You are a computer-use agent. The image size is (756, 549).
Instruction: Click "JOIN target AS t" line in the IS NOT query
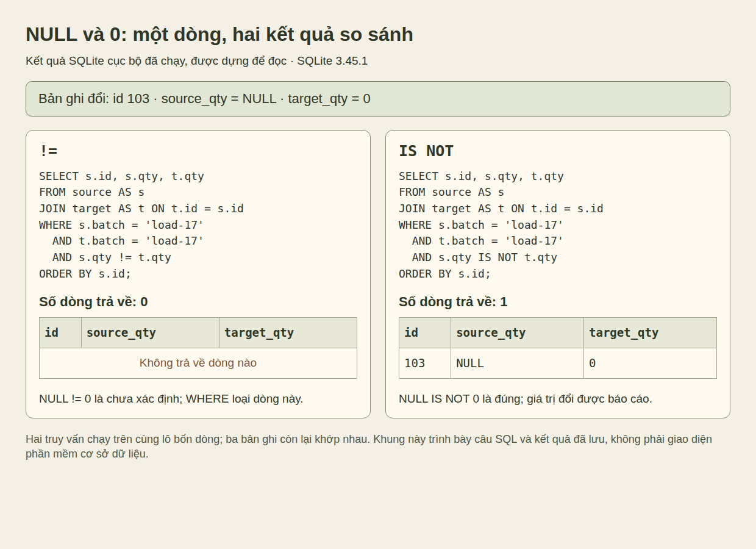[501, 209]
